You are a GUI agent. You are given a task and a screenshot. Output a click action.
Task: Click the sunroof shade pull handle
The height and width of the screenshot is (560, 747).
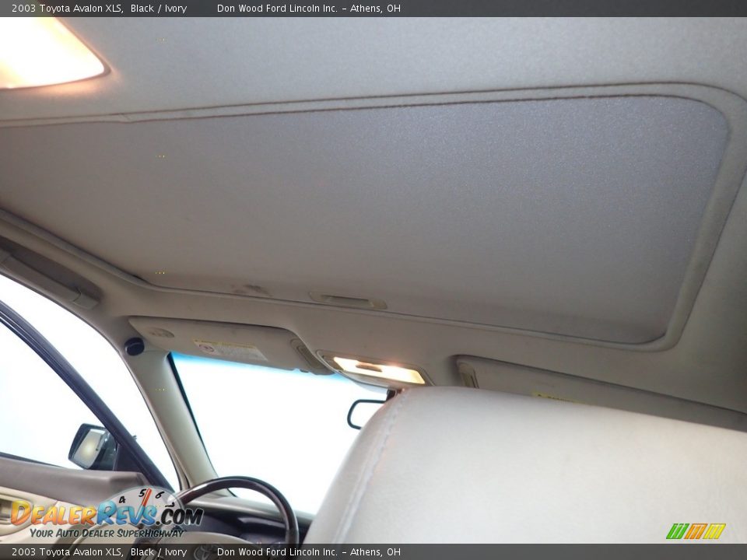tap(347, 300)
